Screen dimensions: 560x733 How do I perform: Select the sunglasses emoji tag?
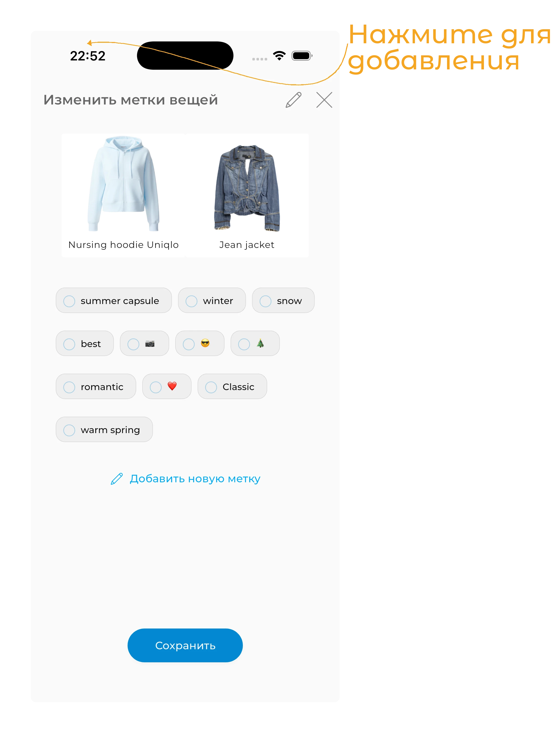pos(200,343)
